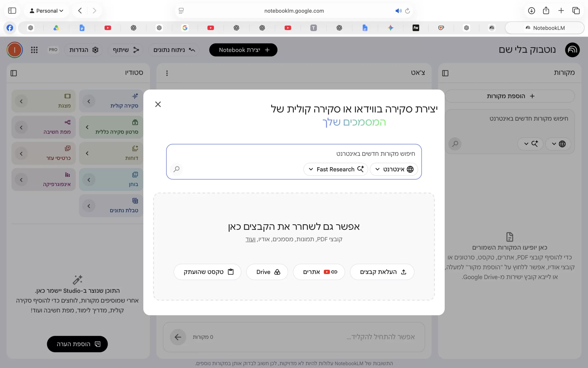588x368 pixels.
Task: Collapse the מקורות sources panel
Action: point(445,73)
